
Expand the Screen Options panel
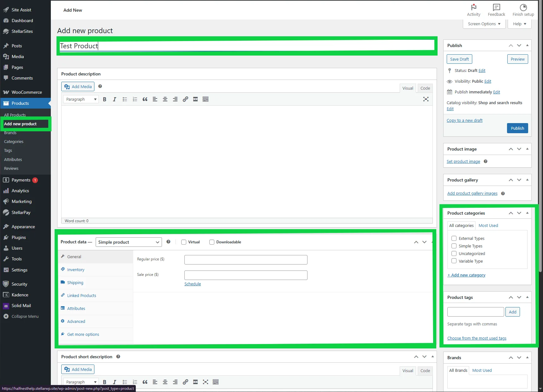pyautogui.click(x=484, y=24)
